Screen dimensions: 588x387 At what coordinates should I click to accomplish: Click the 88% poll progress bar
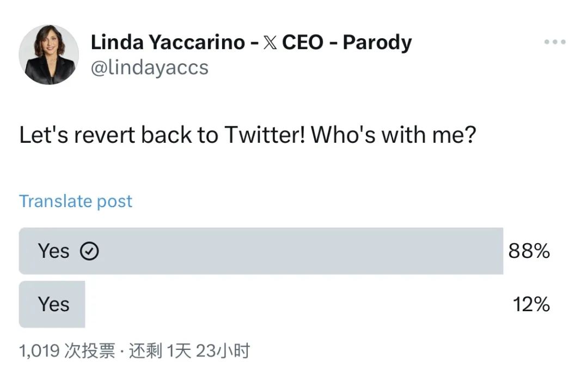pyautogui.click(x=261, y=251)
